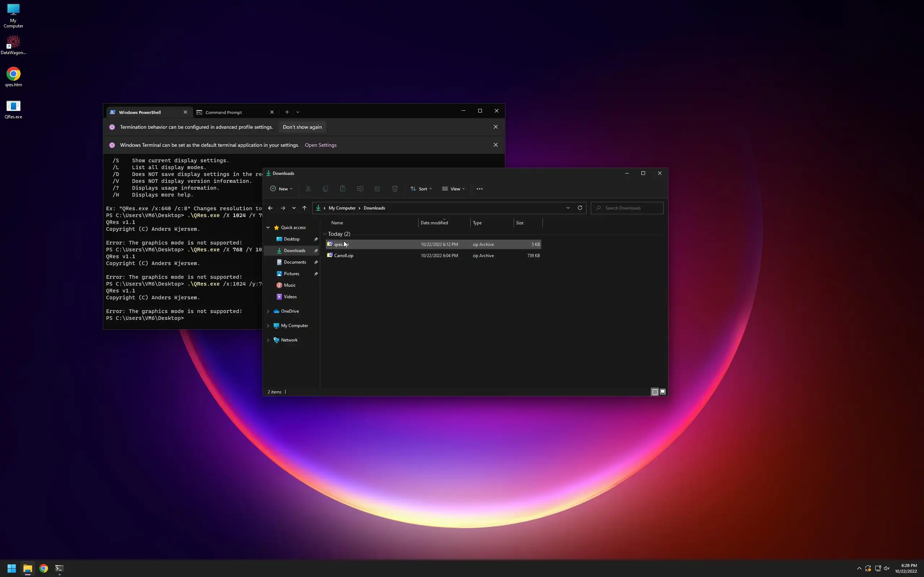Open the Sort dropdown

click(421, 189)
